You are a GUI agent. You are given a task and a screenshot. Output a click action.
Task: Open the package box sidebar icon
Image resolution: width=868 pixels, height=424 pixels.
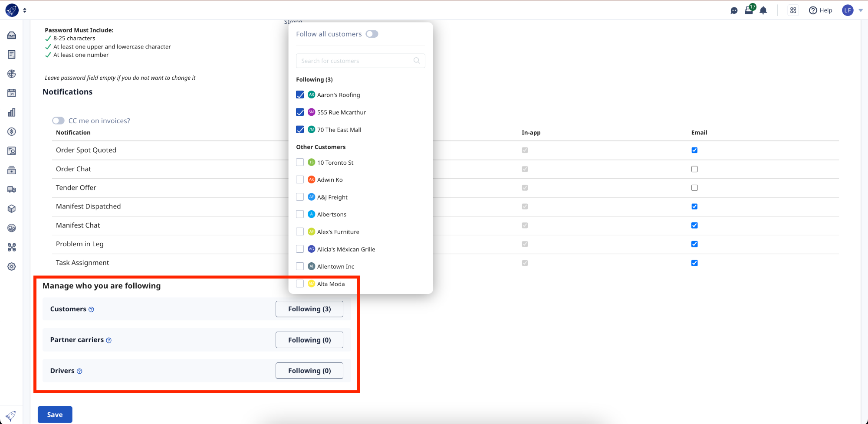click(12, 209)
